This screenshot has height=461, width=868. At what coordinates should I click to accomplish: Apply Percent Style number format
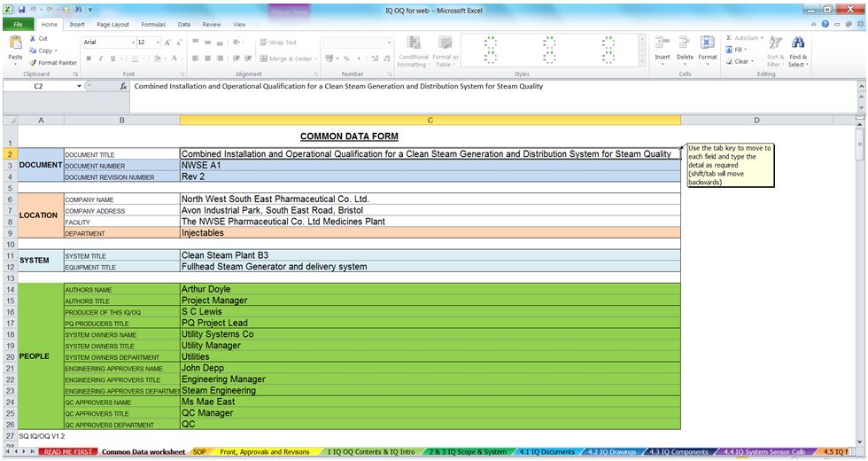346,59
